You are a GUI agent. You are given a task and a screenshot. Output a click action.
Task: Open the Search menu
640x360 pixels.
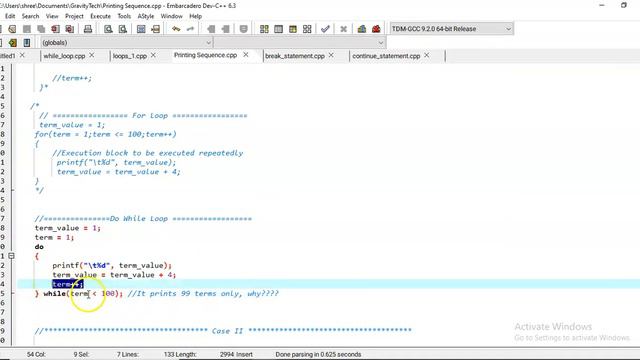pyautogui.click(x=31, y=16)
